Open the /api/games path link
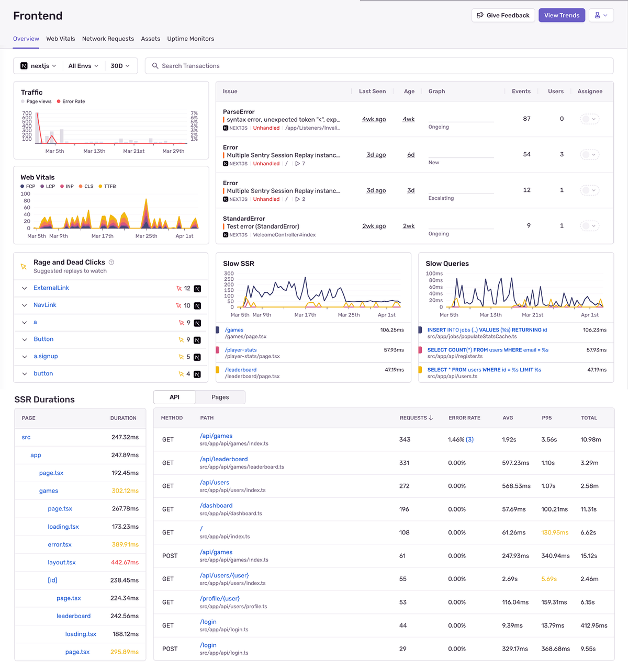 click(216, 436)
